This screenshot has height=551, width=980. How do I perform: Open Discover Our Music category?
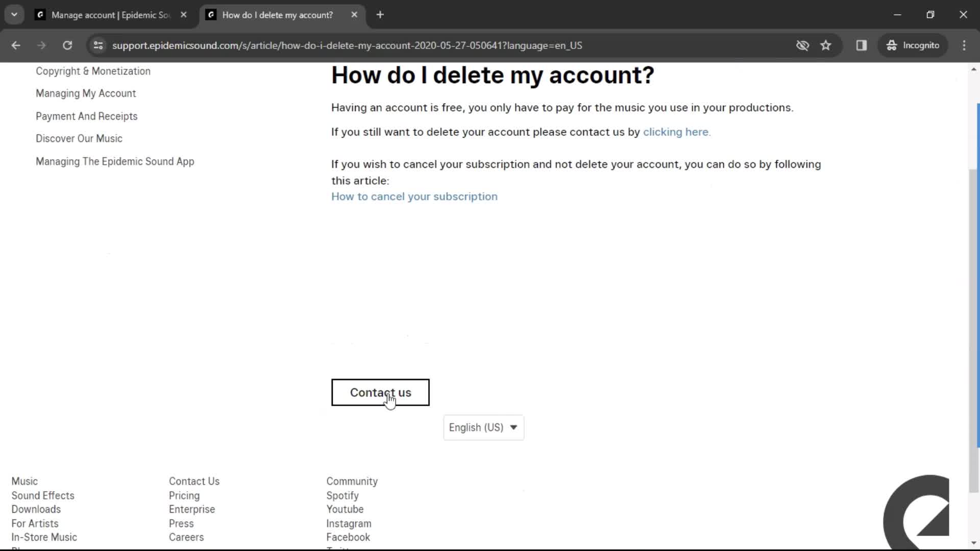[79, 139]
